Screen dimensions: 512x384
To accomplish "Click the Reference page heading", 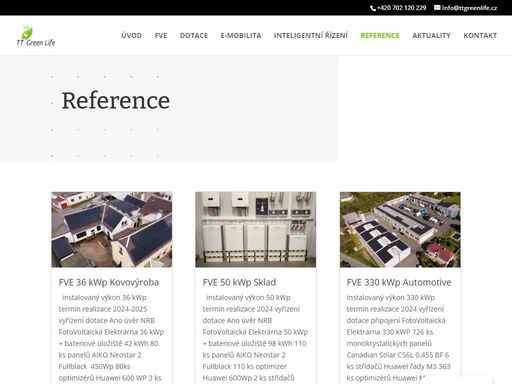I will tap(116, 100).
